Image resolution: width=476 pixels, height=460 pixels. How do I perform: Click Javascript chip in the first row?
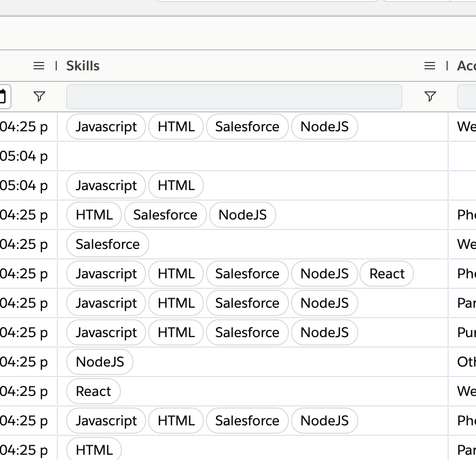(x=106, y=127)
